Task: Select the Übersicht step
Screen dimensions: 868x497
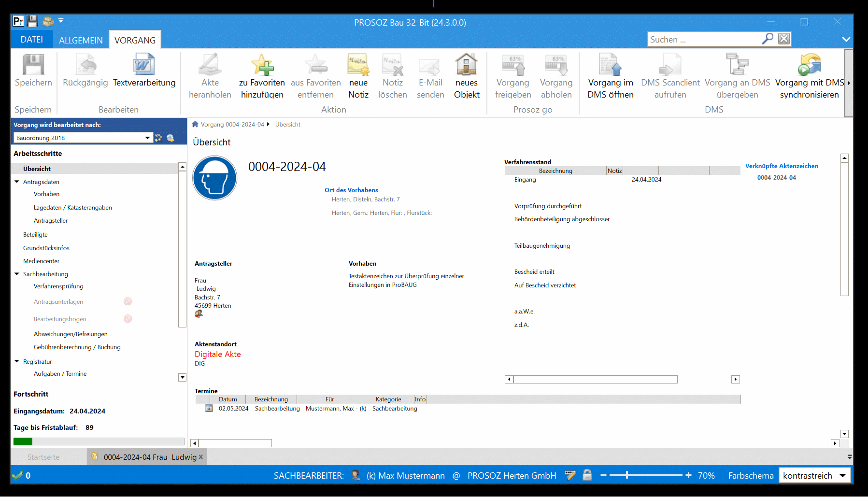Action: pyautogui.click(x=95, y=169)
